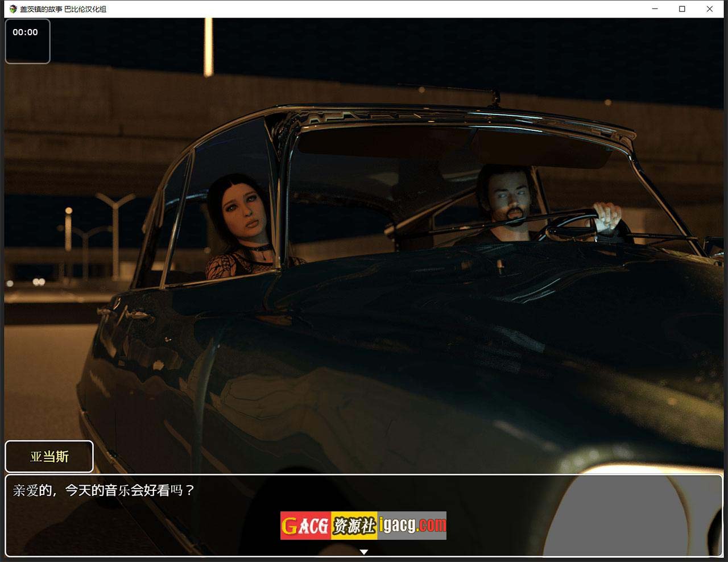Maximize the game window
This screenshot has height=562, width=728.
pyautogui.click(x=682, y=9)
